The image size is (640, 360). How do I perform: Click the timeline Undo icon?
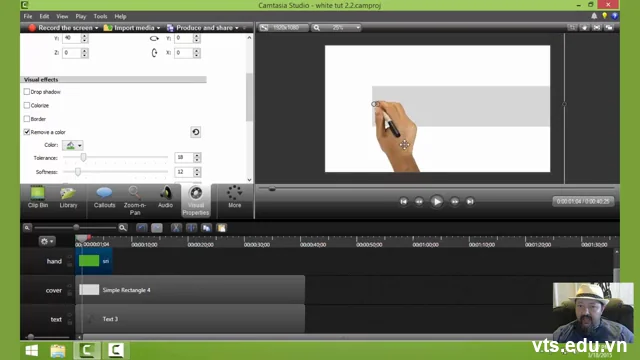(x=142, y=228)
